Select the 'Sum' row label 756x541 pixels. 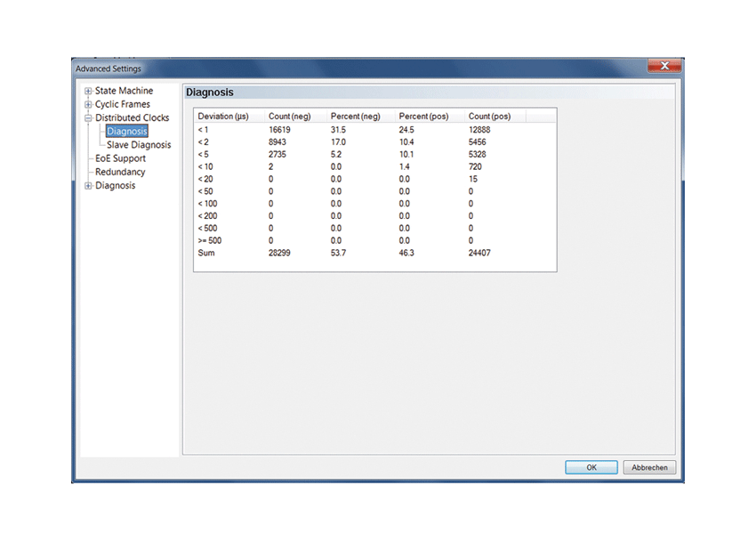pos(206,253)
